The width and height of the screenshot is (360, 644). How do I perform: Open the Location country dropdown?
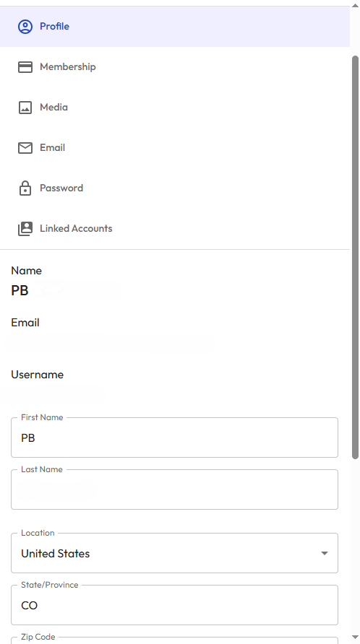click(174, 553)
